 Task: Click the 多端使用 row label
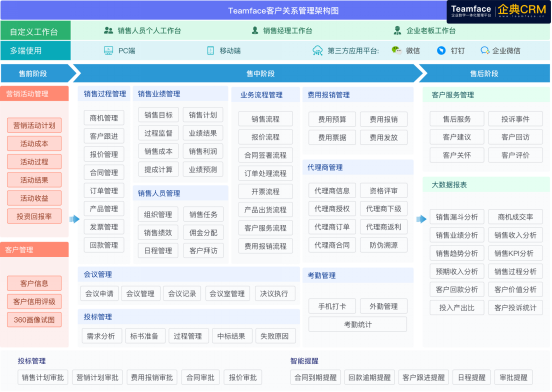click(x=36, y=51)
